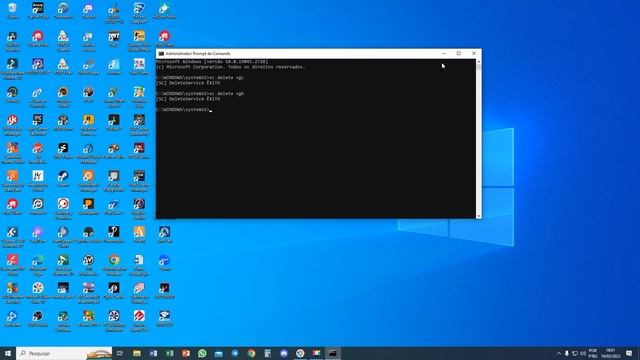Show hidden system tray icons
640x360 pixels.
(x=558, y=353)
